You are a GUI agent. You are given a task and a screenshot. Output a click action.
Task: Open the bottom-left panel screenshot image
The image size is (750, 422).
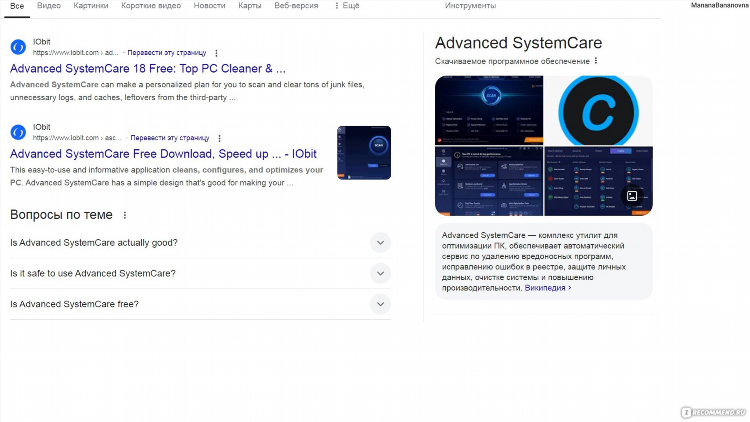[x=489, y=181]
